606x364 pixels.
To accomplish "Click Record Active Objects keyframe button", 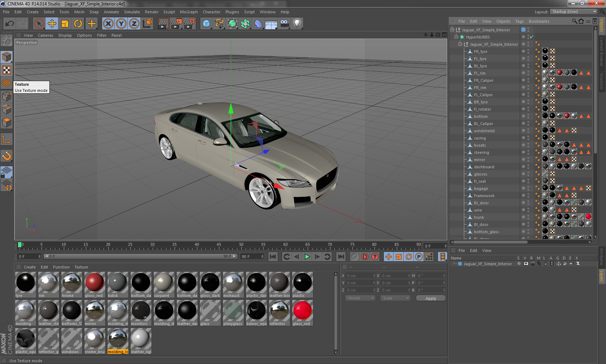I will click(355, 257).
